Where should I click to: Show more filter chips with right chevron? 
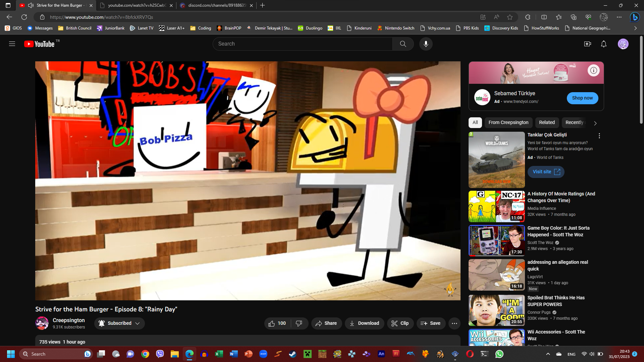point(595,123)
